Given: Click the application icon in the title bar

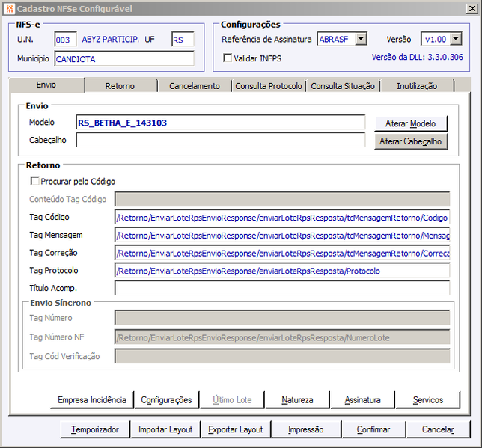Looking at the screenshot, I should click(10, 9).
